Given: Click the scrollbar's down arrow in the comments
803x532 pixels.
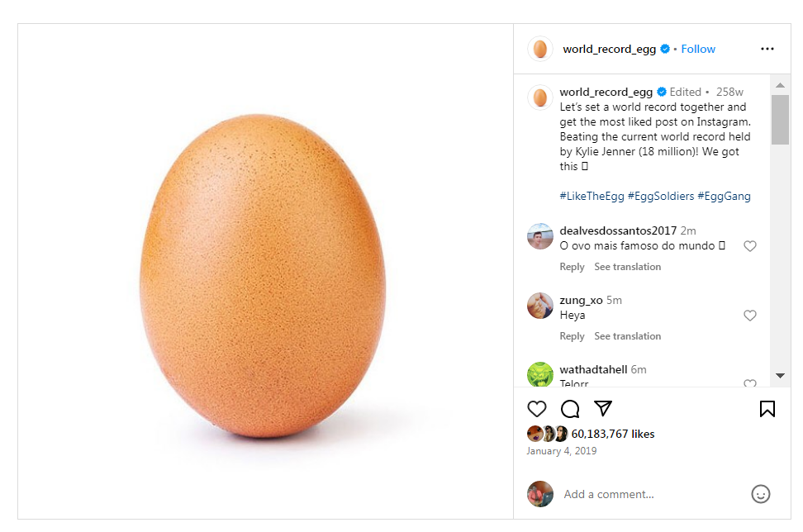Looking at the screenshot, I should coord(780,377).
